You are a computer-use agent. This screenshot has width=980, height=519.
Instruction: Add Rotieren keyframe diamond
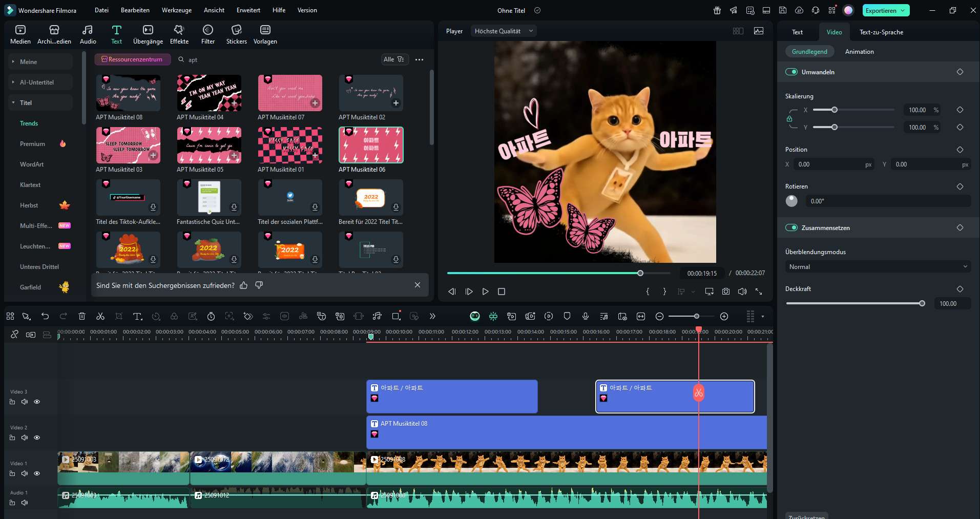960,186
